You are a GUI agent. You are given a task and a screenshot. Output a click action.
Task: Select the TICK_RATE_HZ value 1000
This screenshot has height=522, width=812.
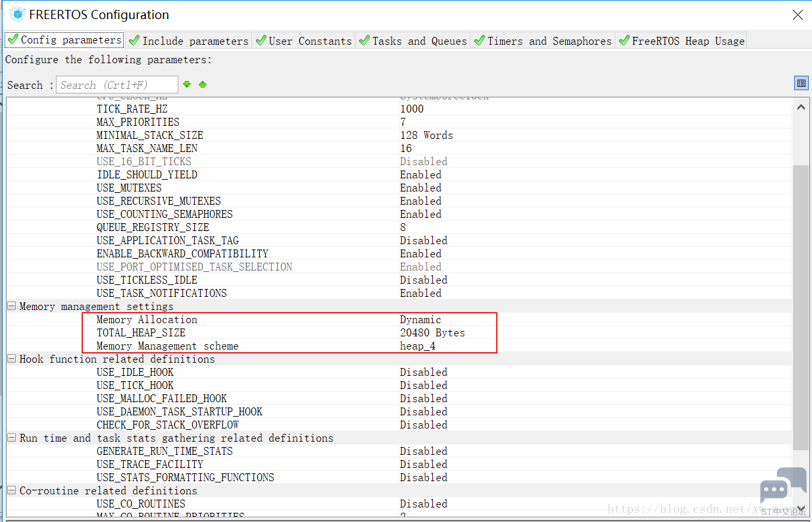[x=412, y=109]
